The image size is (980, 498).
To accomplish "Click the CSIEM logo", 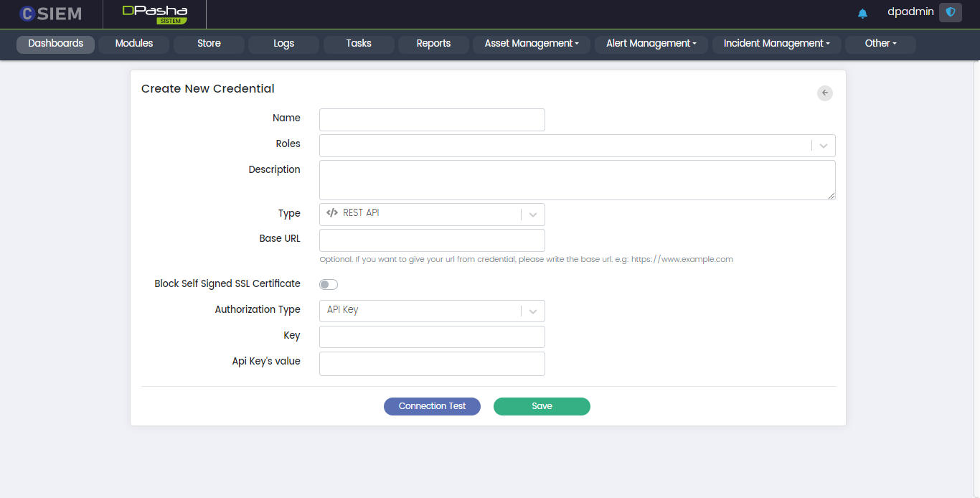I will pyautogui.click(x=50, y=14).
